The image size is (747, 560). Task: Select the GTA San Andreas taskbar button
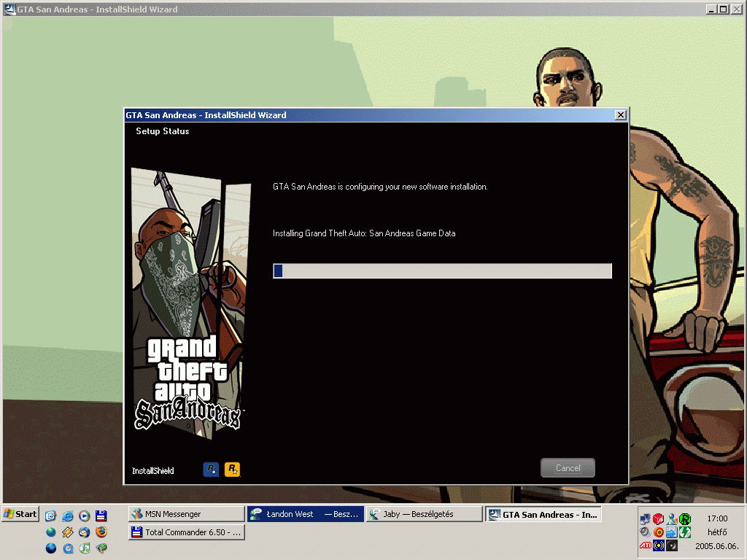point(543,514)
